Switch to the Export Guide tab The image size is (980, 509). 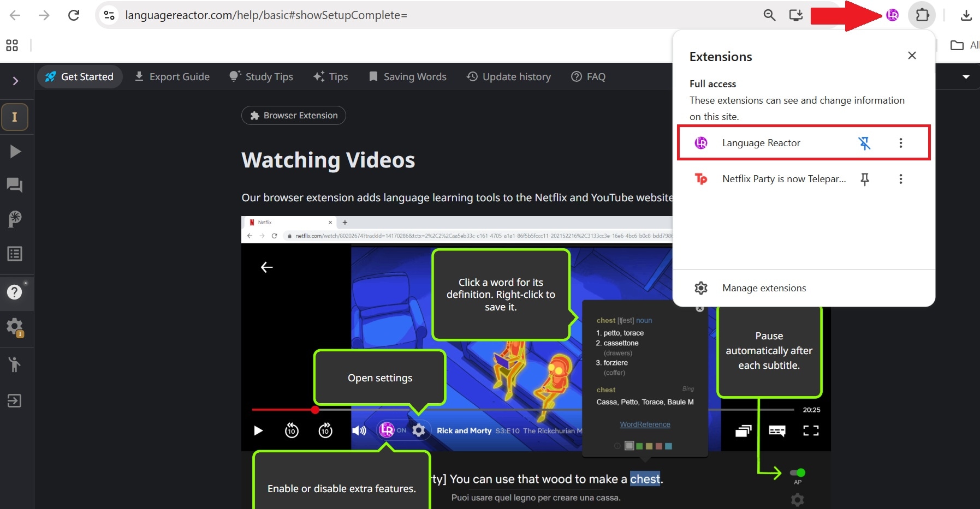point(172,77)
